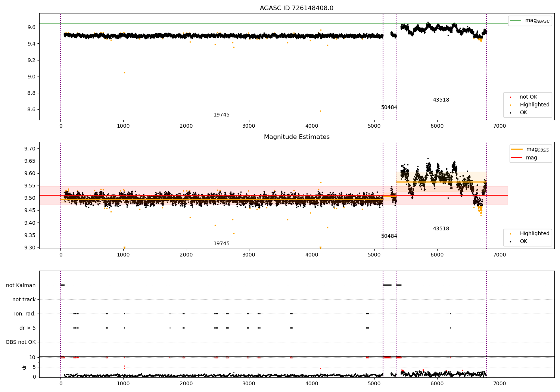This screenshot has width=560, height=392.
Task: Click x-axis tick 2000 under Magnitude Estimates panel
Action: (186, 255)
